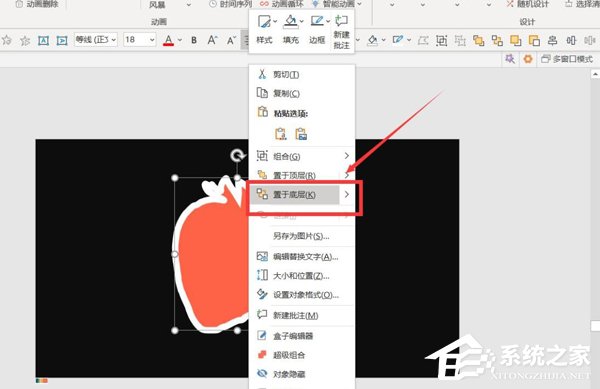This screenshot has height=389, width=600.
Task: Click the orange gear settings icon
Action: pyautogui.click(x=528, y=59)
